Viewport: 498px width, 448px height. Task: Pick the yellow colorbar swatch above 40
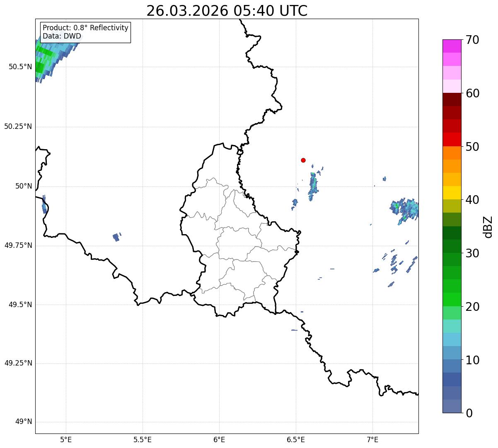[452, 193]
